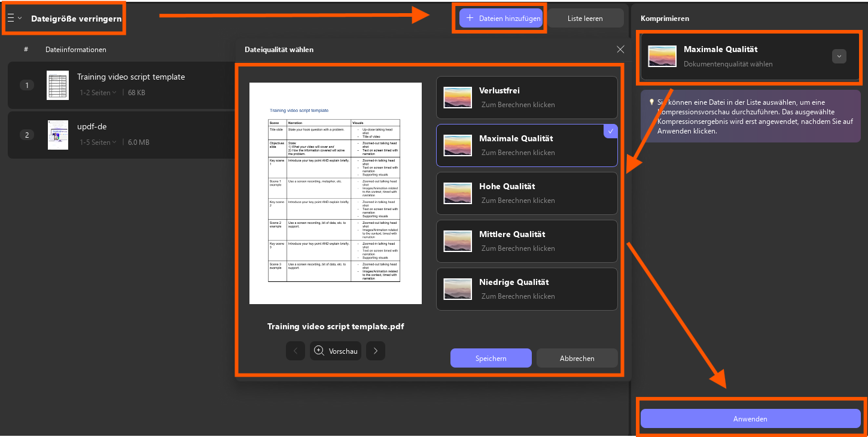This screenshot has height=437, width=868.
Task: Expand the 1-5 Seiten page range dropdown
Action: [x=98, y=142]
